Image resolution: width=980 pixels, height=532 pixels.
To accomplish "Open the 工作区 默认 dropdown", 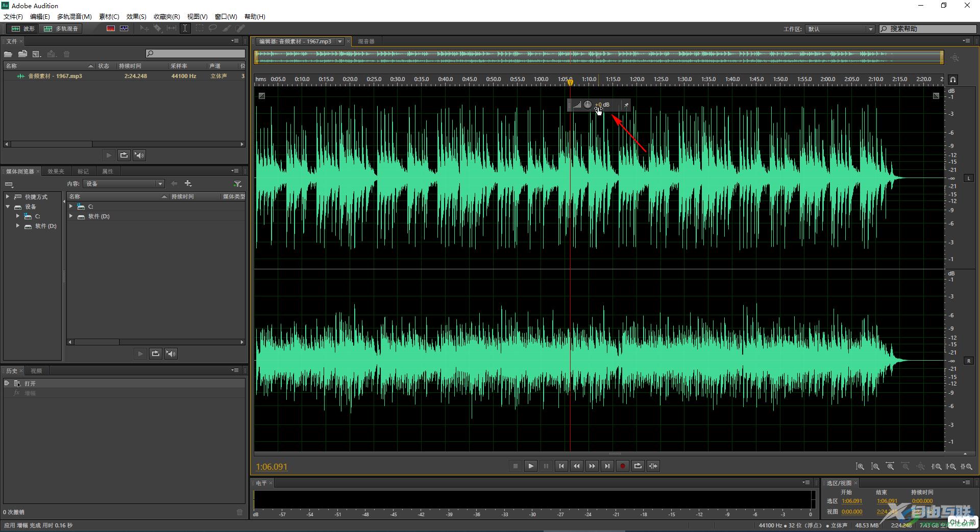I will point(840,29).
